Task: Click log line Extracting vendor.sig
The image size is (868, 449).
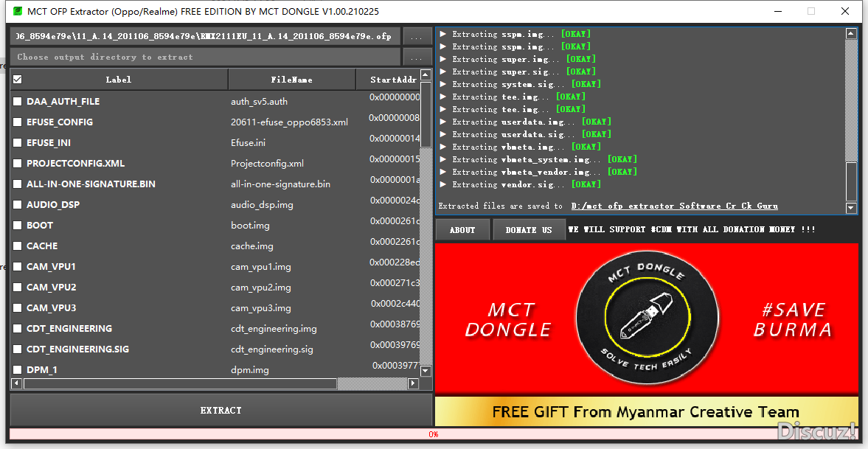Action: click(521, 184)
